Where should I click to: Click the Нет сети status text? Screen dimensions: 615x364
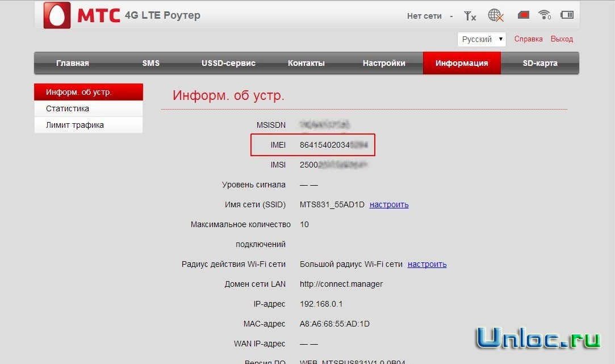tap(424, 16)
